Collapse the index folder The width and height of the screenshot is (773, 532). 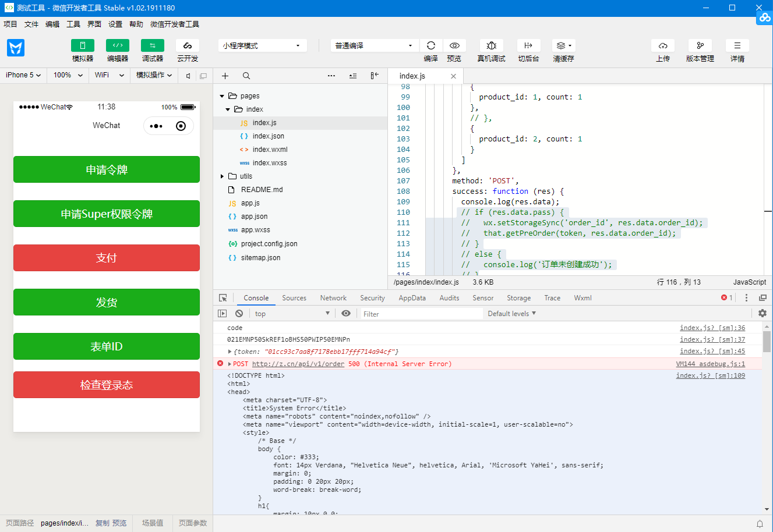coord(228,109)
